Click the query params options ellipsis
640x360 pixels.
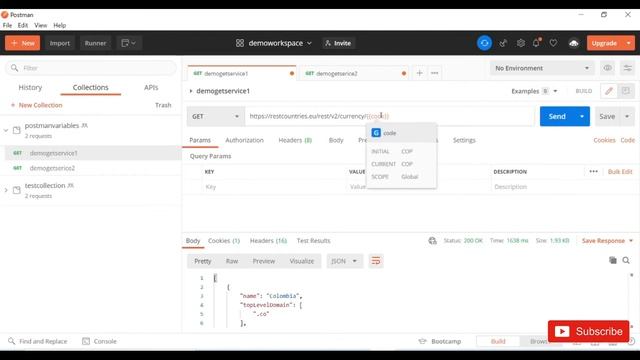pos(593,171)
